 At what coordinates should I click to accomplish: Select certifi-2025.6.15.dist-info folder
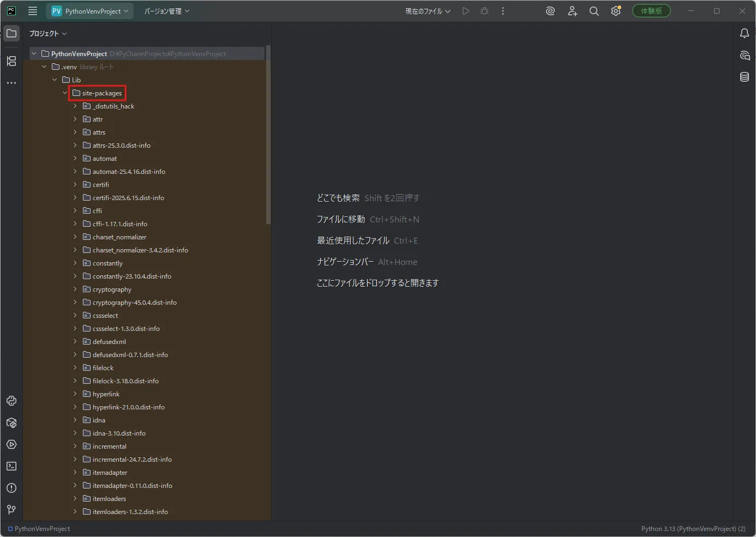(123, 197)
